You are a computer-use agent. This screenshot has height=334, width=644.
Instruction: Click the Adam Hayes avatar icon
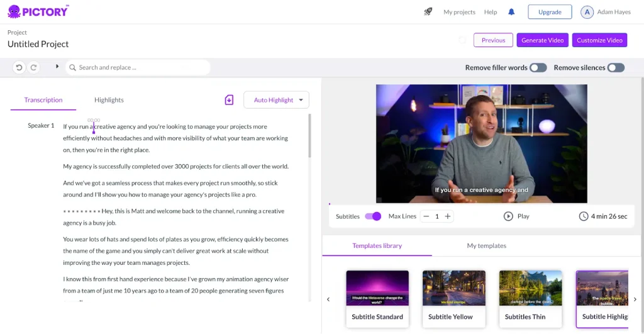(587, 12)
